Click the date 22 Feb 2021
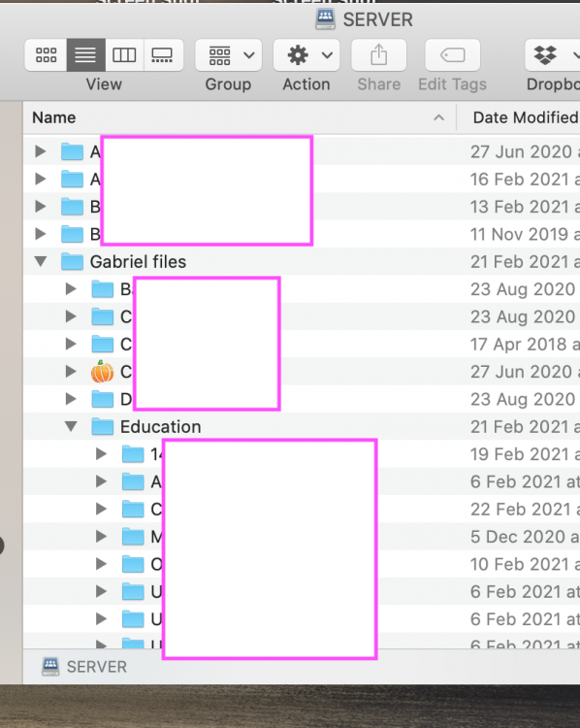 point(525,510)
